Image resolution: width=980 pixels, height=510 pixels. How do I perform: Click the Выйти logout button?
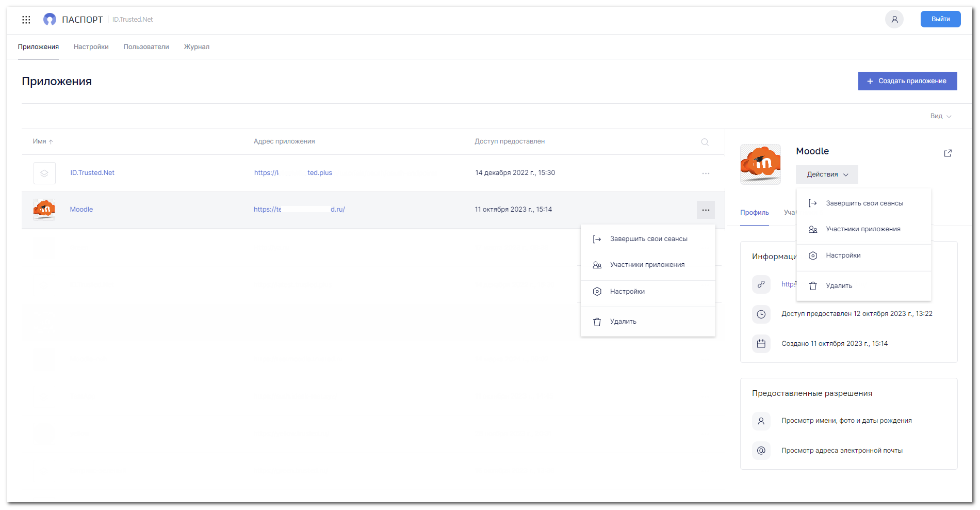click(x=940, y=19)
